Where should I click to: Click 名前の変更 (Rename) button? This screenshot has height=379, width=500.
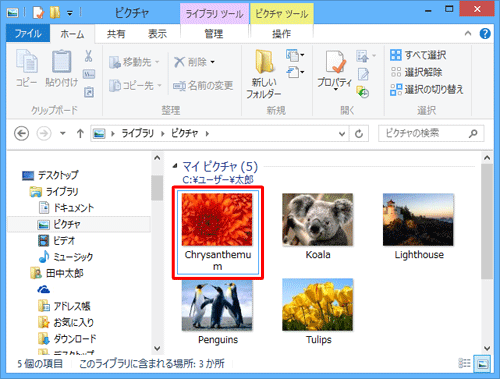pos(203,86)
